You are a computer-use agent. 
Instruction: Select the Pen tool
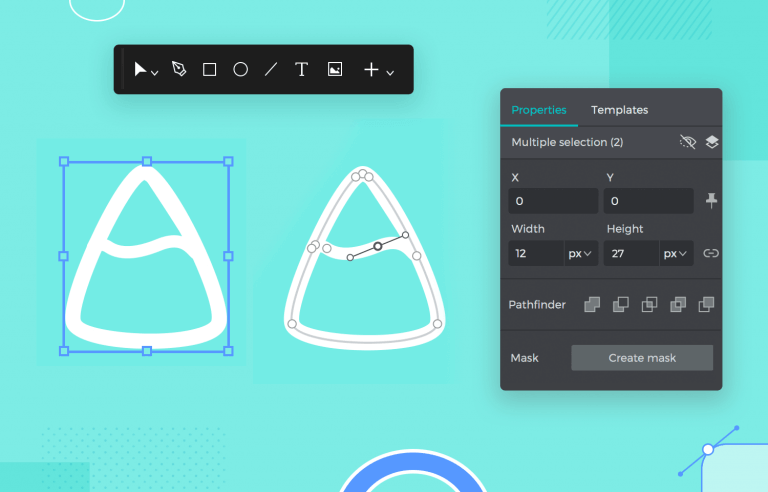tap(179, 69)
